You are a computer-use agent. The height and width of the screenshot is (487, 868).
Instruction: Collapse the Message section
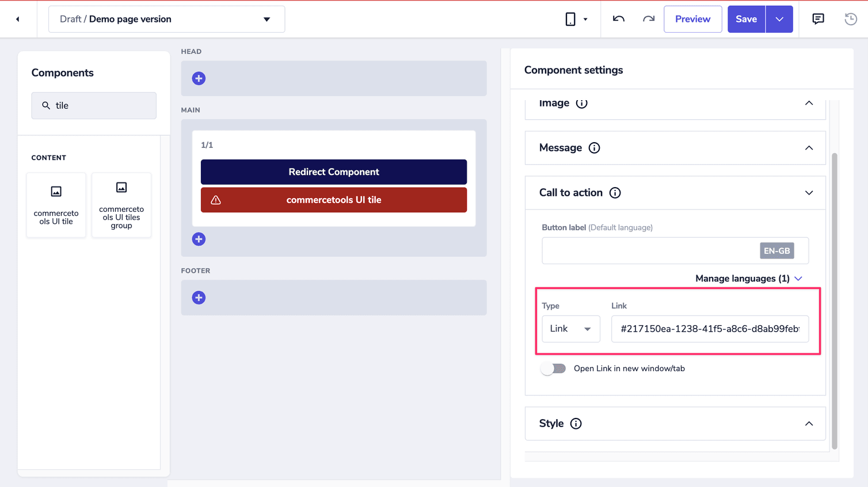point(809,147)
